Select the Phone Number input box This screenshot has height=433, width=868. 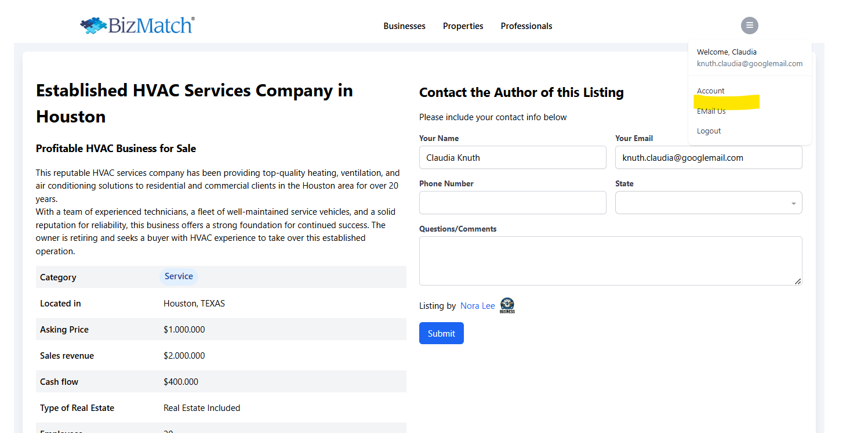point(513,203)
